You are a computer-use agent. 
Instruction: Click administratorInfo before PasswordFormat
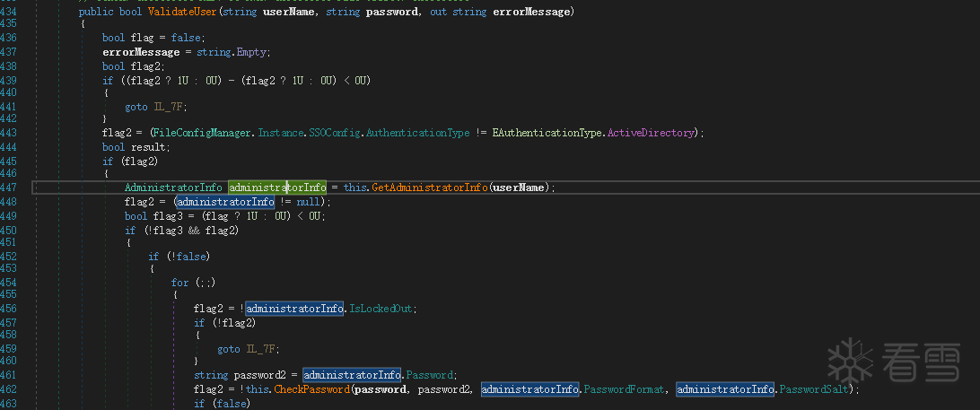point(530,389)
